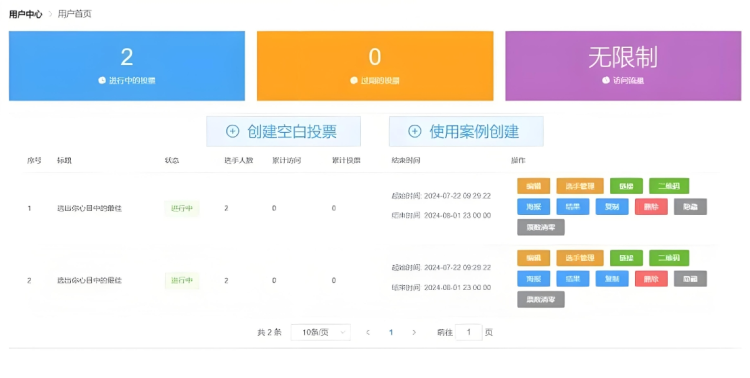The image size is (750, 378).
Task: Click the red 删除 button in row 1
Action: coord(651,207)
